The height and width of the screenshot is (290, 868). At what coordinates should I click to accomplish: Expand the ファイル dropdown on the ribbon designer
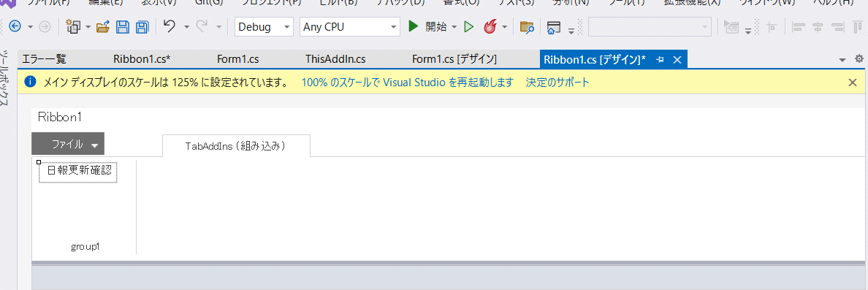click(95, 145)
